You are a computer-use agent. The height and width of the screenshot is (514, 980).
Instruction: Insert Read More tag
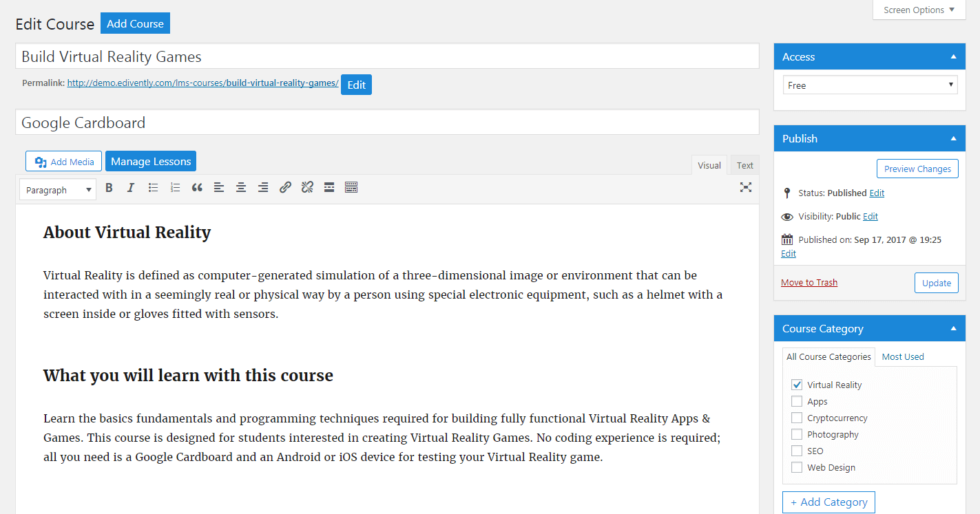coord(329,187)
